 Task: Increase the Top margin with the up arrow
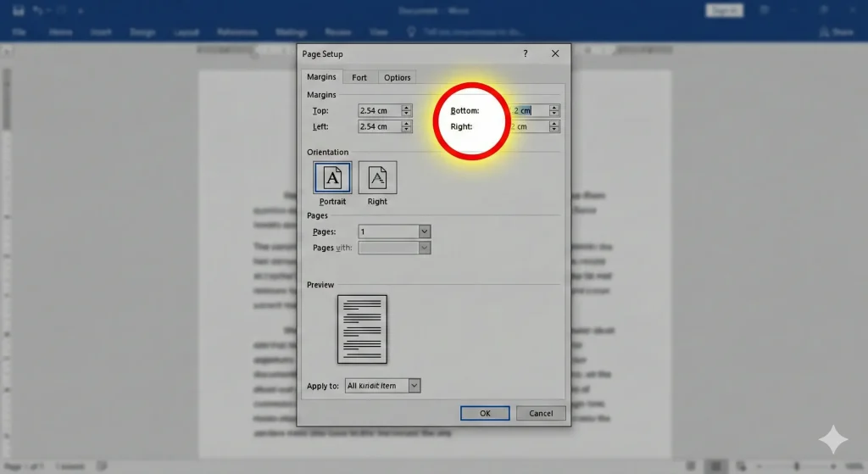(406, 108)
